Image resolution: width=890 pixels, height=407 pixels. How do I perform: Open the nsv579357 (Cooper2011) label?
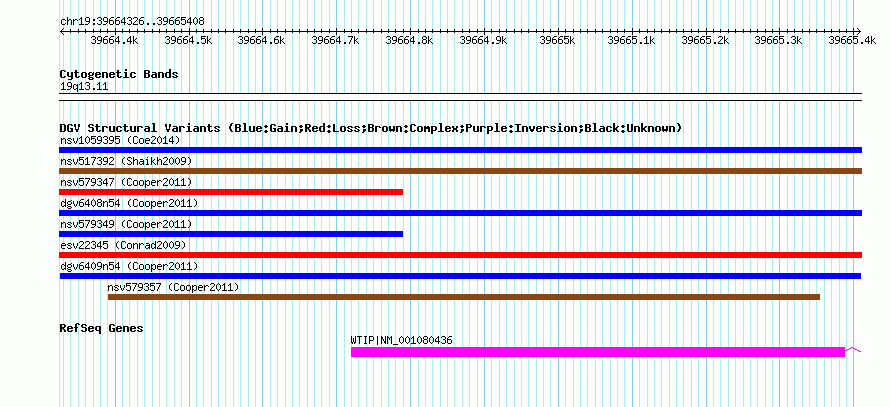coord(174,287)
